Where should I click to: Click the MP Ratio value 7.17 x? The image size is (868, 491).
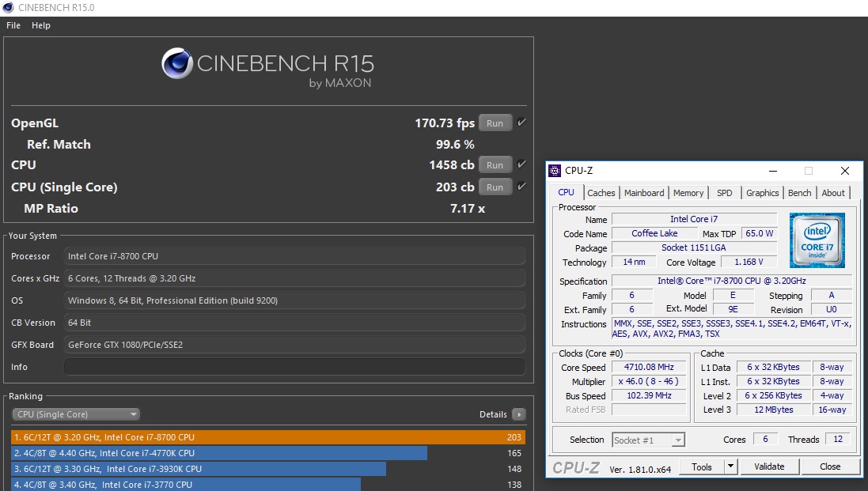point(467,209)
